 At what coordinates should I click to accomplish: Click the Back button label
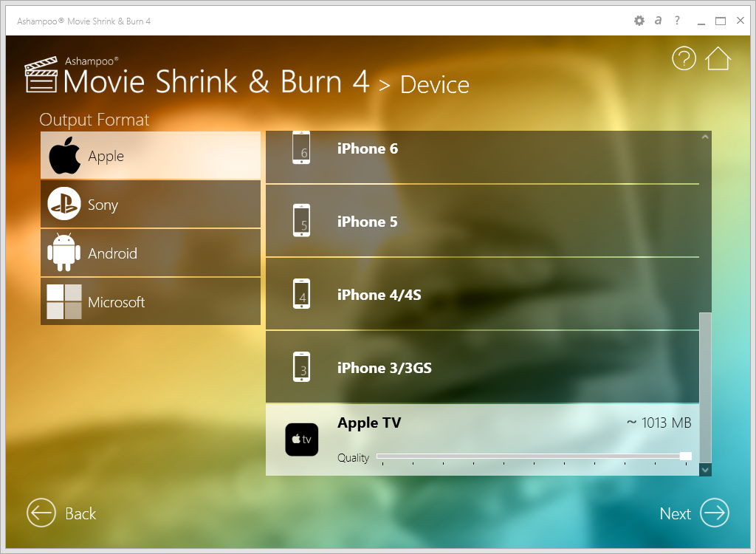pos(80,513)
